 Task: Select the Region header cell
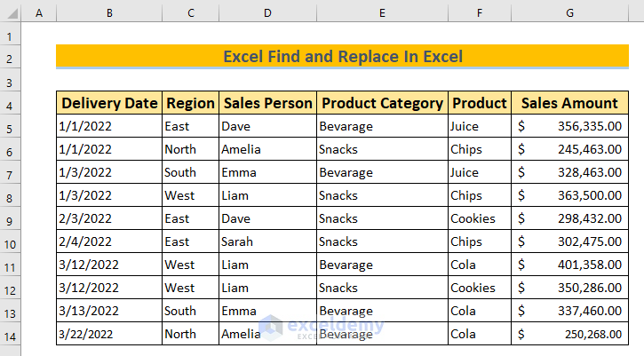(190, 103)
